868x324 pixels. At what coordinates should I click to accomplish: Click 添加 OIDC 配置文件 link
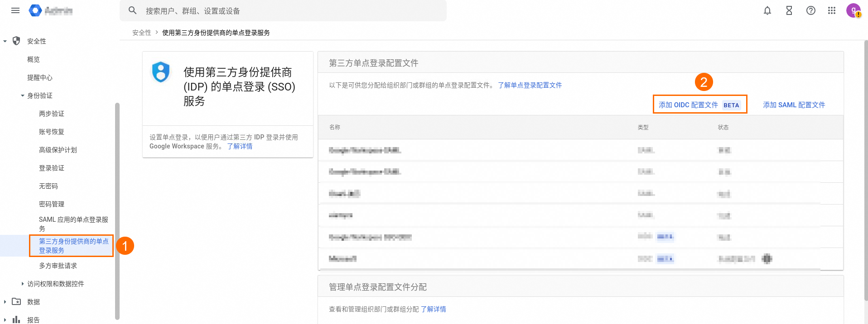coord(699,105)
